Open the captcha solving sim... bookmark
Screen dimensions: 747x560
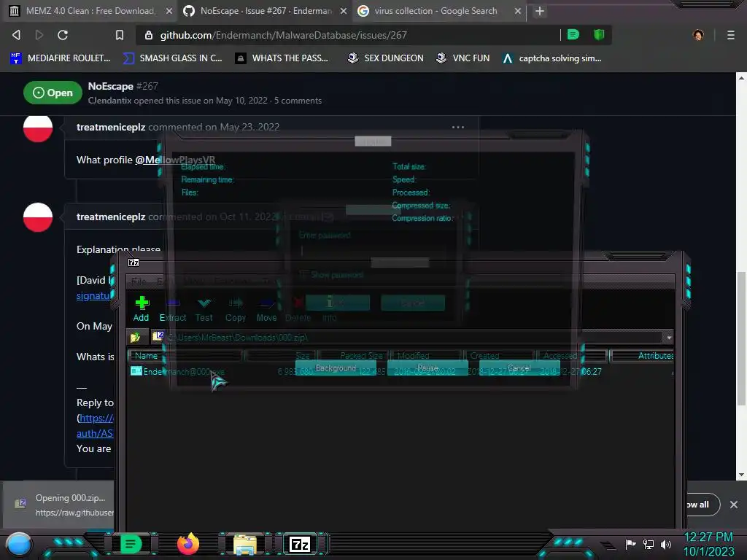(x=552, y=58)
